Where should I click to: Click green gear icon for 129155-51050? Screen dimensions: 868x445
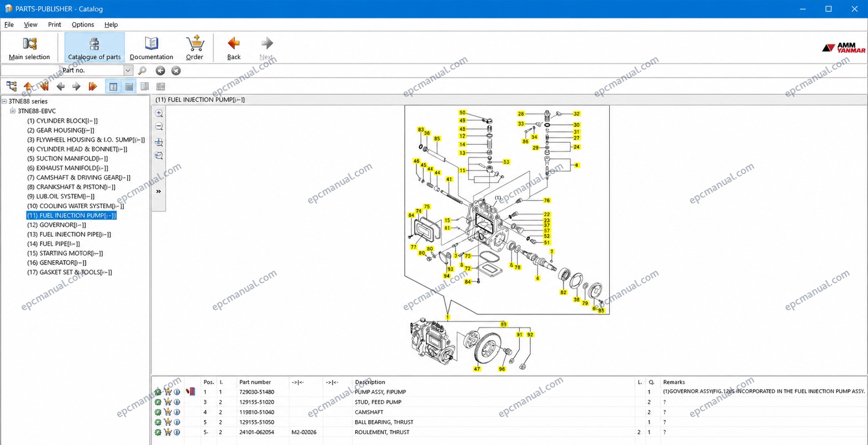tap(158, 422)
